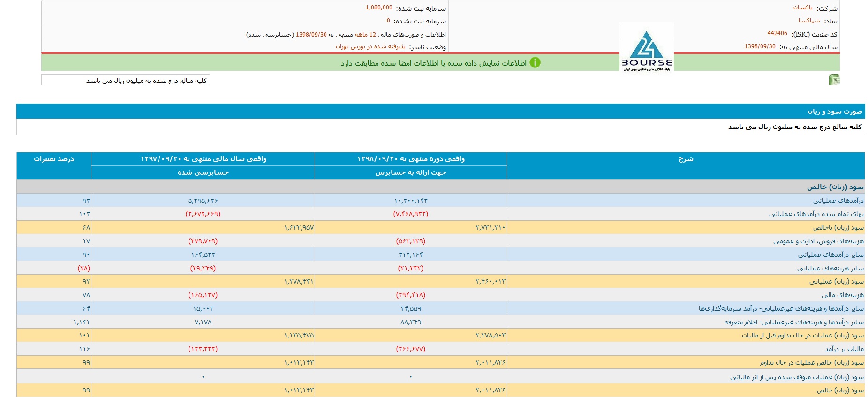Click the label سال مالی منتهی به
This screenshot has width=868, height=397.
pos(808,47)
